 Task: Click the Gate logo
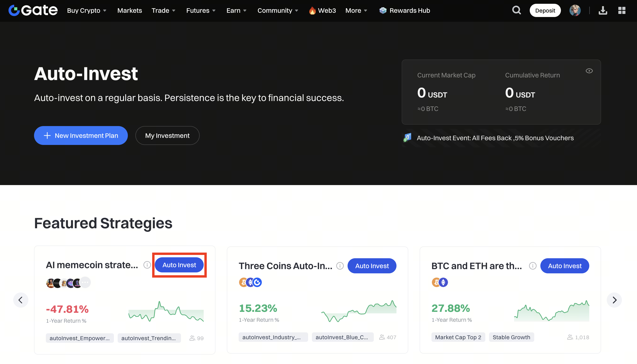pos(33,10)
